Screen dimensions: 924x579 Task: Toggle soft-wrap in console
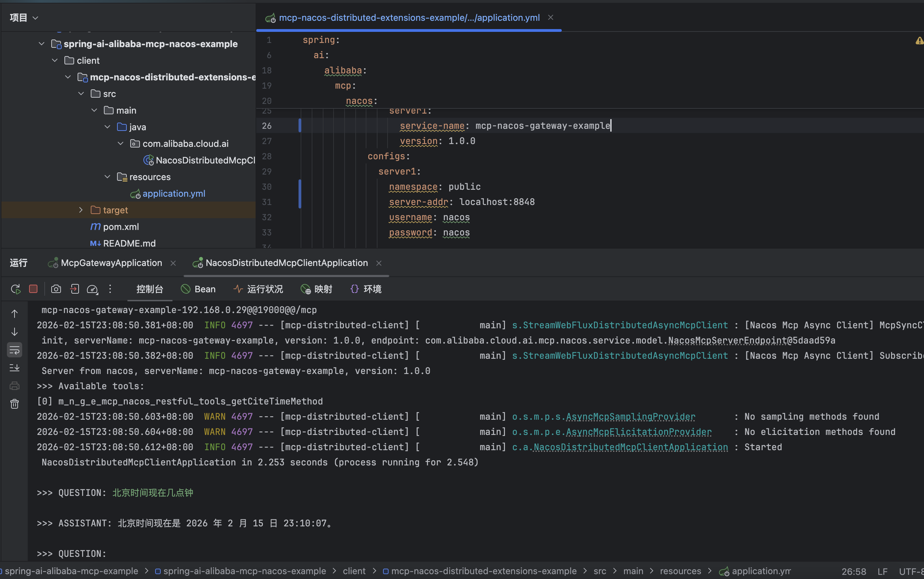[x=15, y=350]
